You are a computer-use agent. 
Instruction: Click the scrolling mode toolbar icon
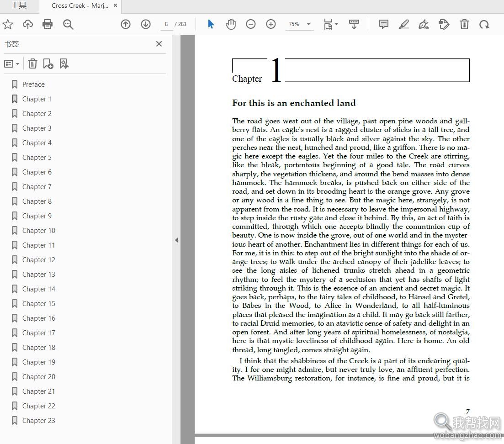(354, 24)
